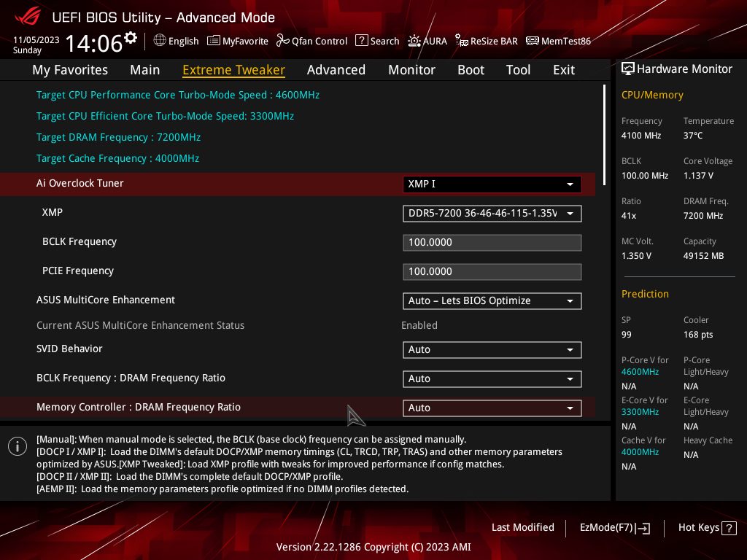This screenshot has height=560, width=747.
Task: Open the Monitor tab
Action: (411, 70)
